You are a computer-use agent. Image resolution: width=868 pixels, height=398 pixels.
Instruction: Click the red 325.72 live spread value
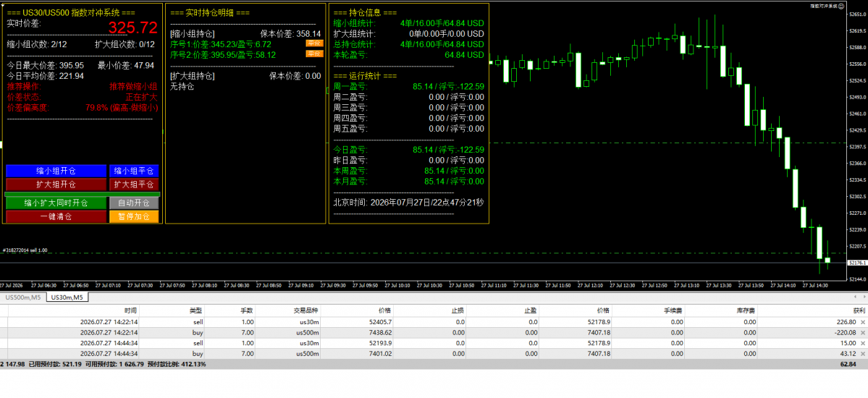(133, 27)
